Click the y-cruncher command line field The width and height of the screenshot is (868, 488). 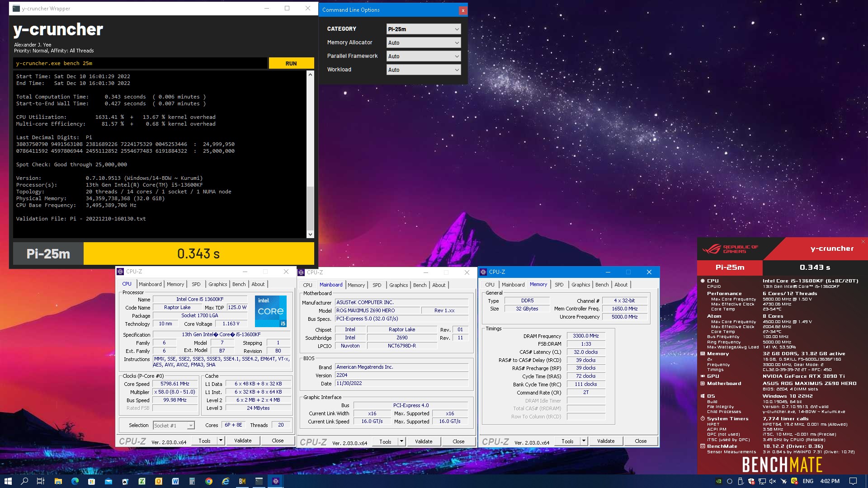coord(140,63)
